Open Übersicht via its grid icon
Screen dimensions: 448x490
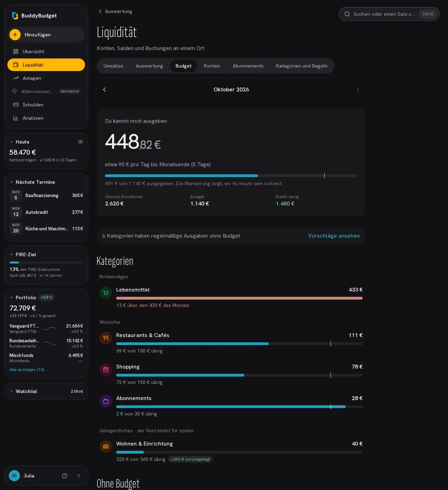tap(16, 51)
